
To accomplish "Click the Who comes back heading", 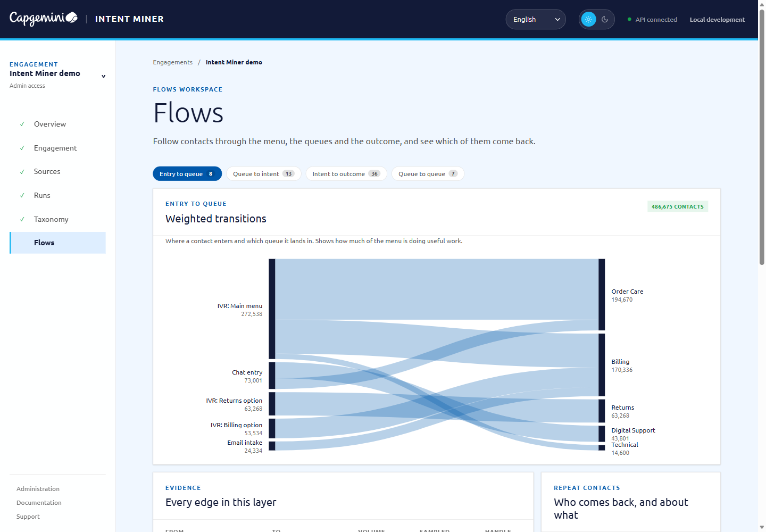I will point(621,509).
